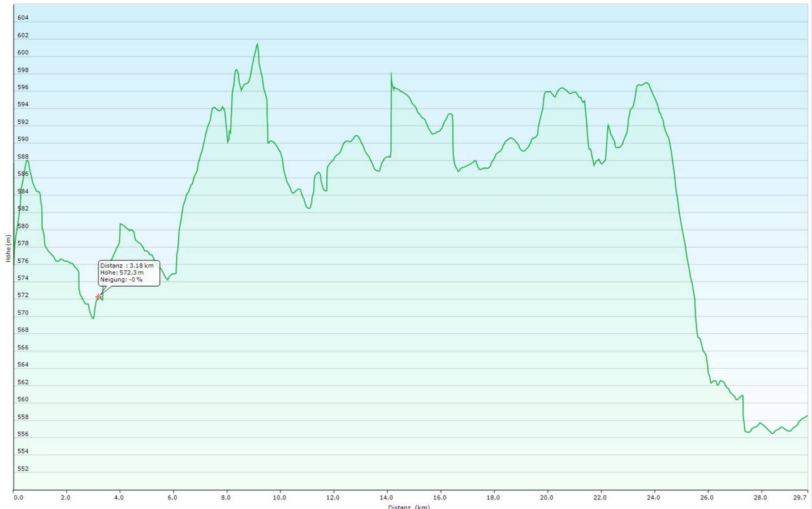
Task: Select the 592 elevation axis label
Action: 23,122
